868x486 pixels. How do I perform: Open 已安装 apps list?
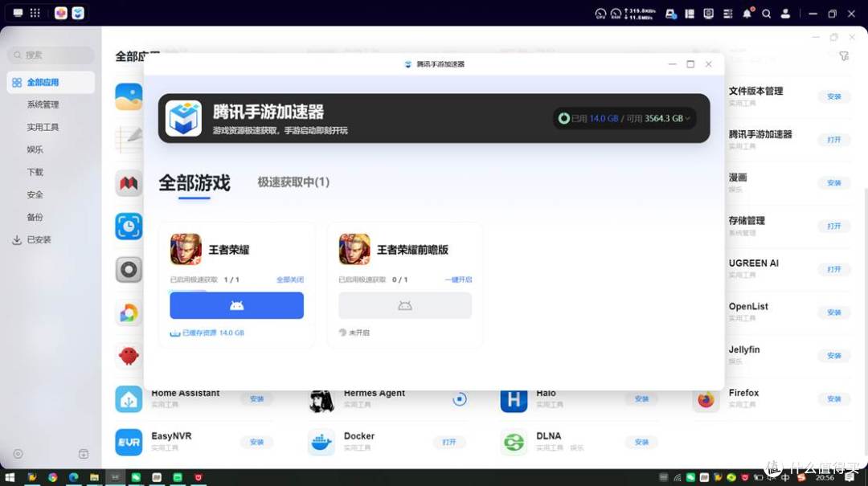coord(39,239)
